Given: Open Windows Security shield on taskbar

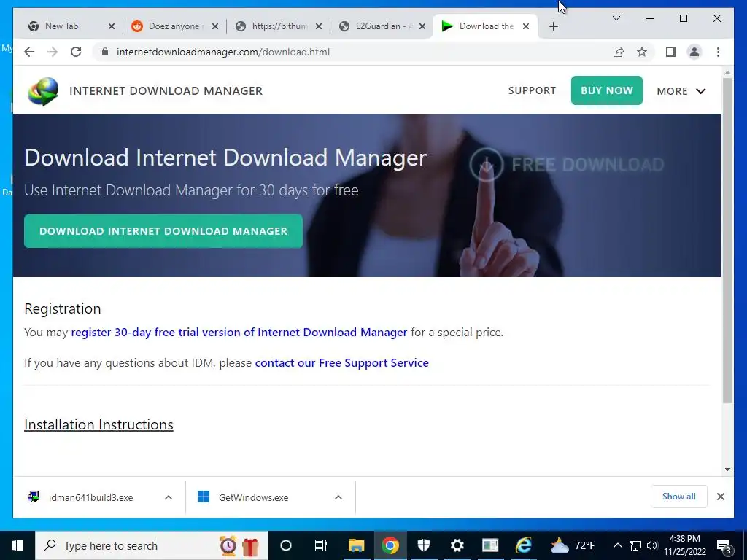Looking at the screenshot, I should 424,545.
